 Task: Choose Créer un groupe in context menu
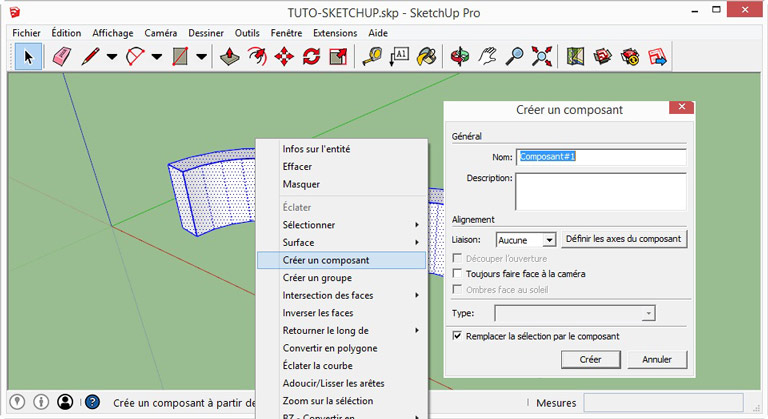(342, 278)
